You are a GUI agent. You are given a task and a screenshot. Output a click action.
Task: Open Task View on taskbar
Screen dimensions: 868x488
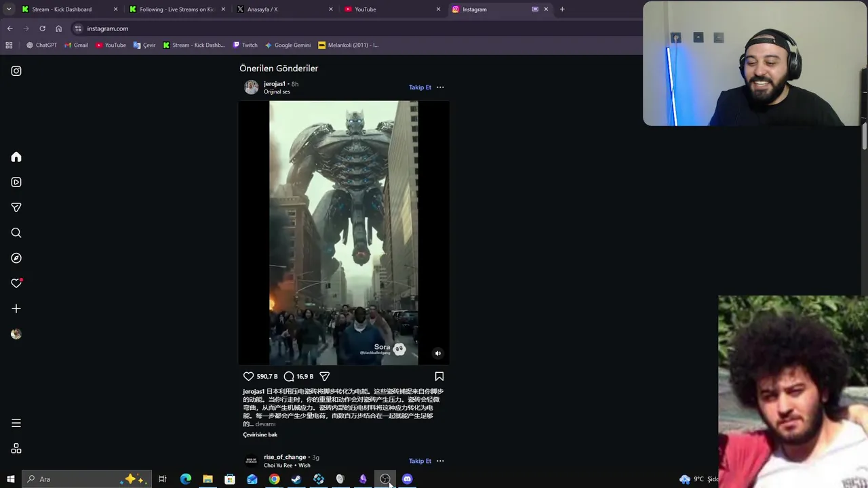163,479
